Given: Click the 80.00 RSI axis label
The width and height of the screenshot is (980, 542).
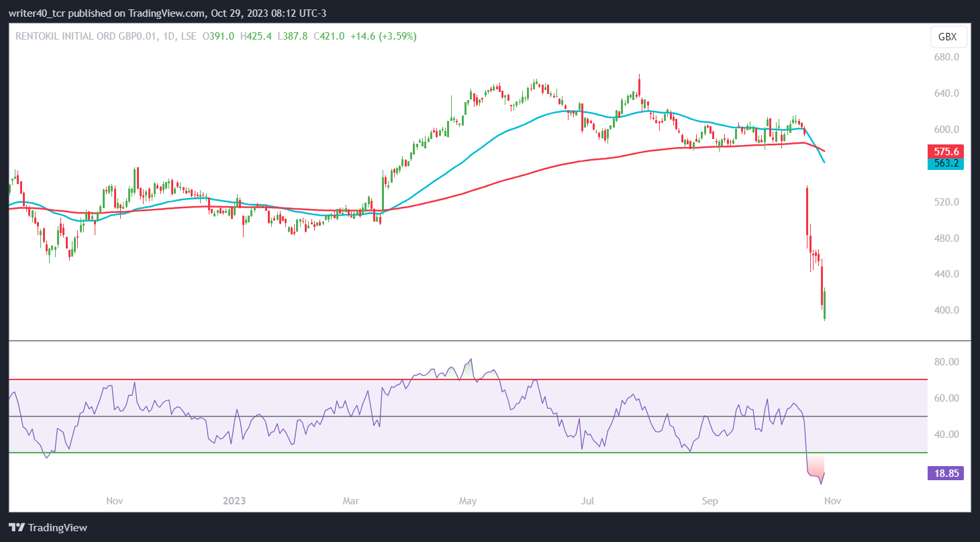Looking at the screenshot, I should point(946,362).
